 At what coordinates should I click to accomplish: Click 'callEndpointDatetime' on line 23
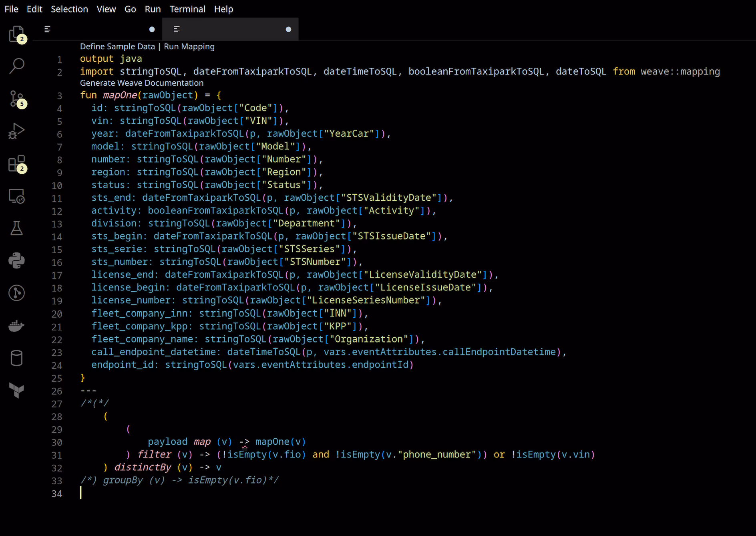[x=499, y=352]
